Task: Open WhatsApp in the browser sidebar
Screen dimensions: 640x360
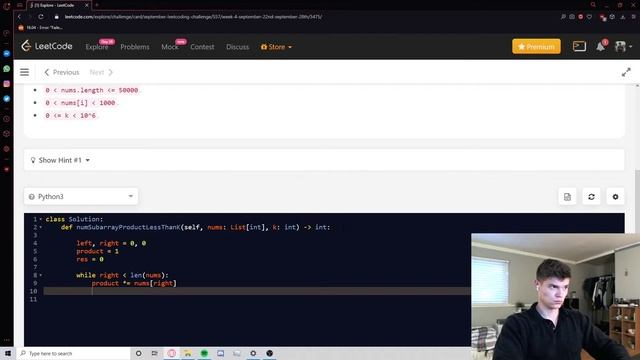Action: point(7,69)
